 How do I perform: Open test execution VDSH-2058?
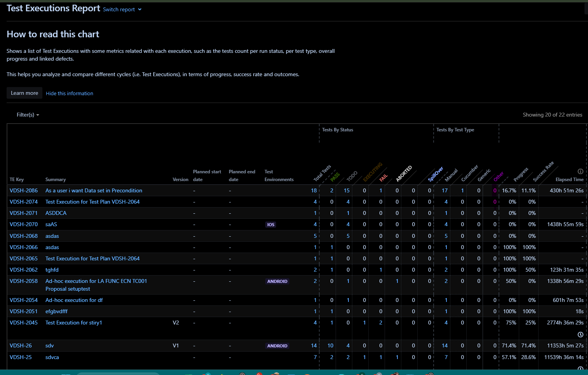click(x=24, y=281)
